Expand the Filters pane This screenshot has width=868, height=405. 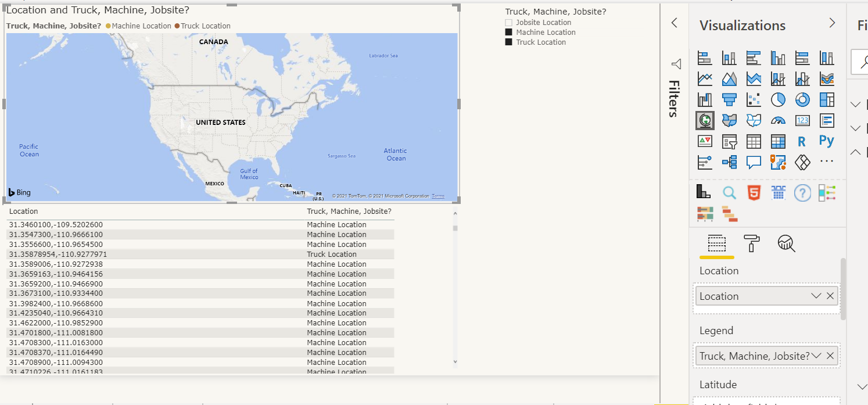(x=674, y=23)
